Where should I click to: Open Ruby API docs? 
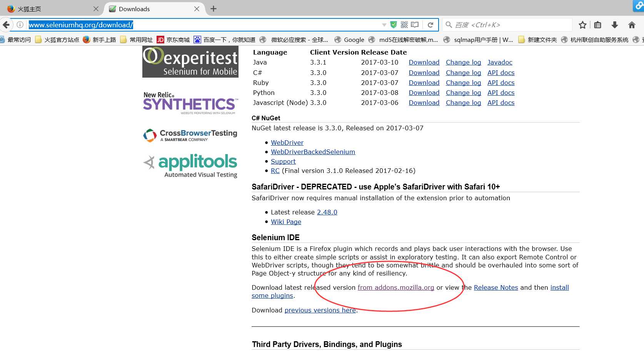[501, 83]
